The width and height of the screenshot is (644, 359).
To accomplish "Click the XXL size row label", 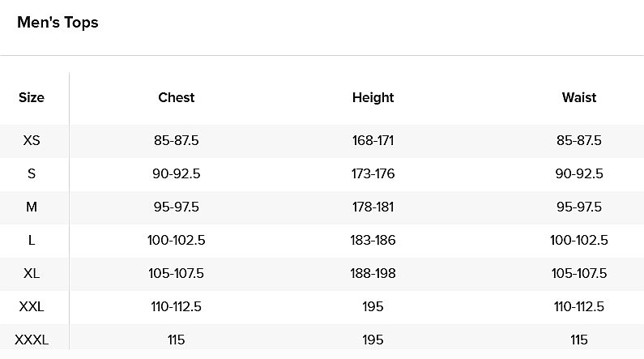I will 32,306.
